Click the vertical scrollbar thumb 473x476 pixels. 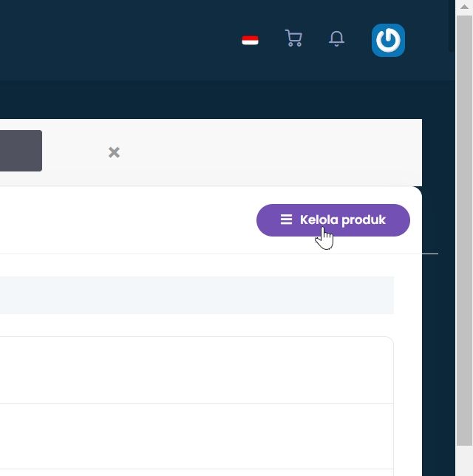pyautogui.click(x=464, y=231)
